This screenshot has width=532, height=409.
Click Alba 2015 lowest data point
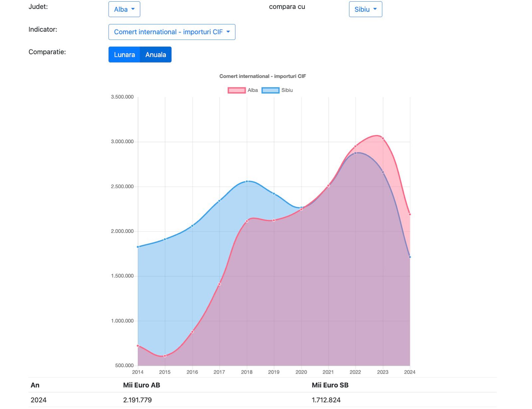point(165,356)
